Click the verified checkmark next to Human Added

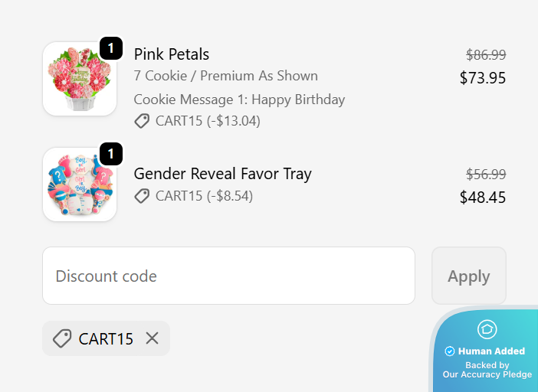point(449,351)
